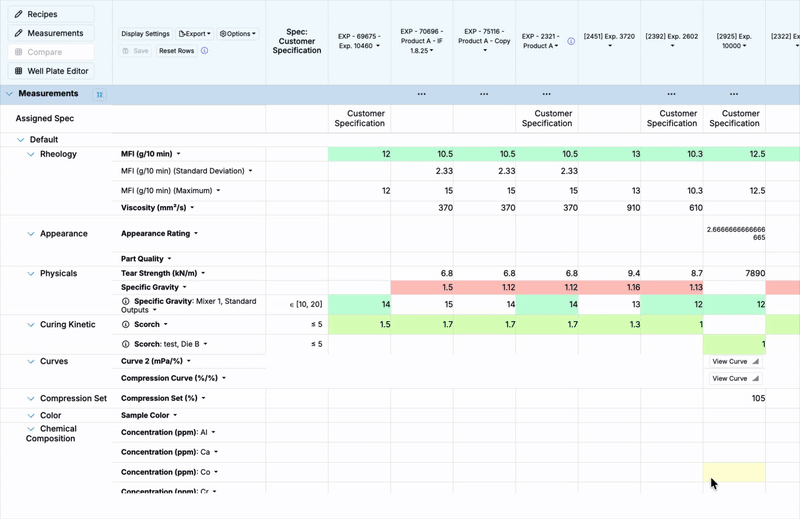Click the ellipsis above EXP - 70696 column
800x519 pixels.
421,94
